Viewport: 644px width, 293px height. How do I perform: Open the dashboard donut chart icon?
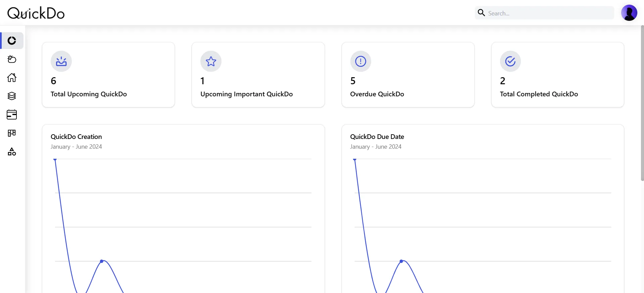[x=12, y=41]
